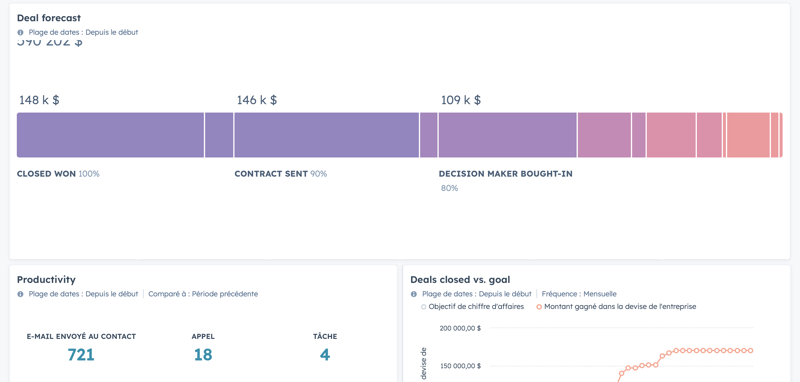
Task: Toggle the Montant gagné legend series
Action: pos(616,307)
